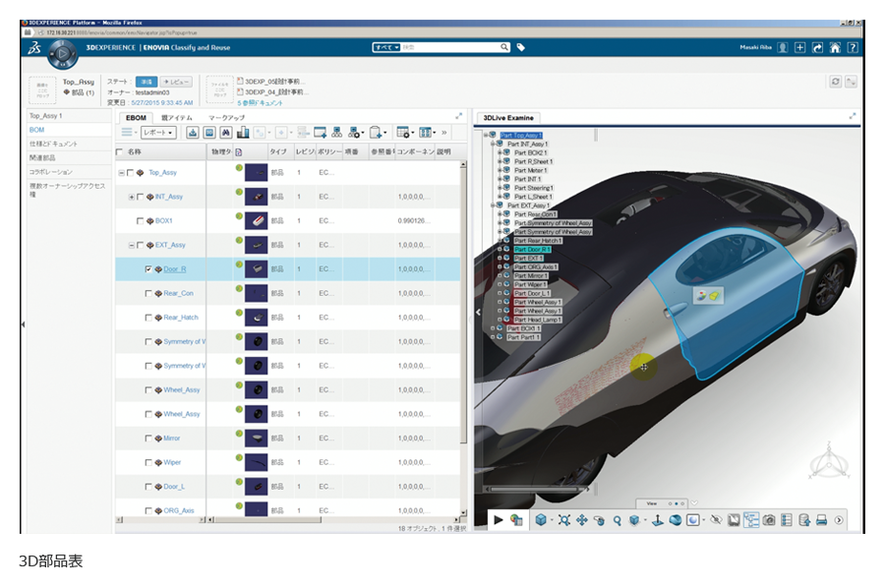Go to home via the house icon
885x588 pixels.
835,48
